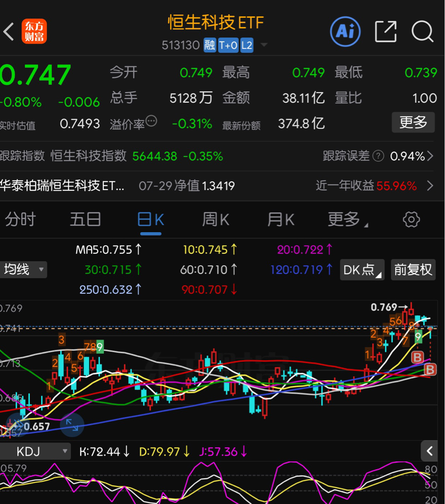Tap the 55.96% one-year return
This screenshot has width=445, height=504.
396,186
